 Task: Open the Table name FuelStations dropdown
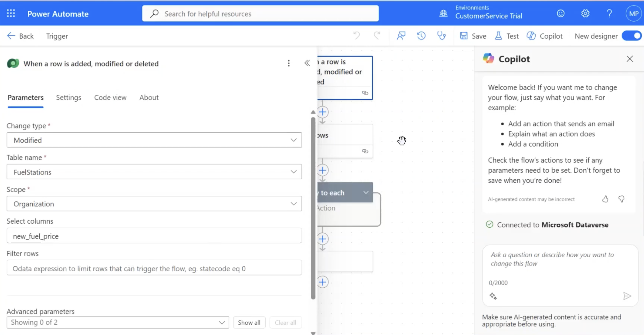pyautogui.click(x=154, y=172)
